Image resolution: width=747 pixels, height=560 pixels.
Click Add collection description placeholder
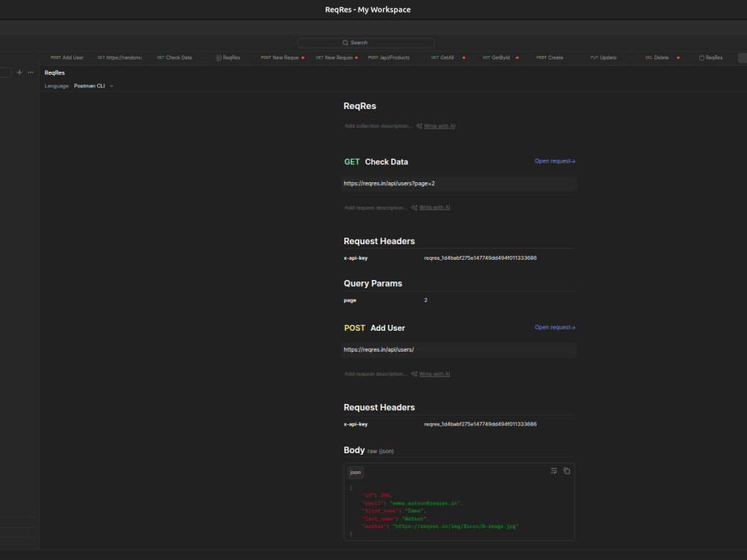[378, 126]
